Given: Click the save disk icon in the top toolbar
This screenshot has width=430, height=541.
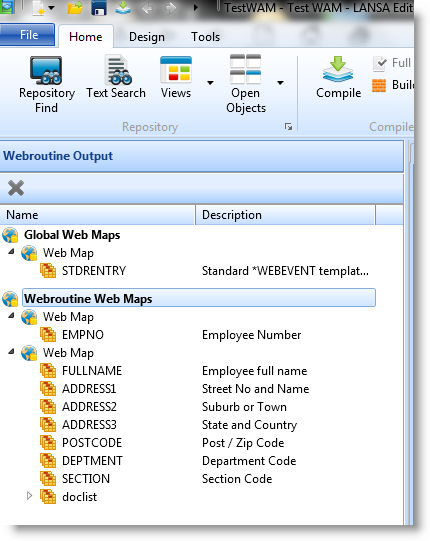Looking at the screenshot, I should [x=99, y=8].
